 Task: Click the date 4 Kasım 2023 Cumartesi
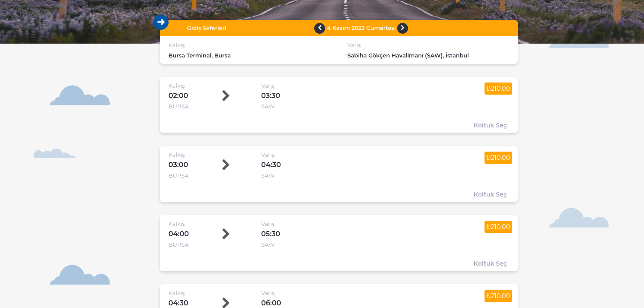coord(361,28)
